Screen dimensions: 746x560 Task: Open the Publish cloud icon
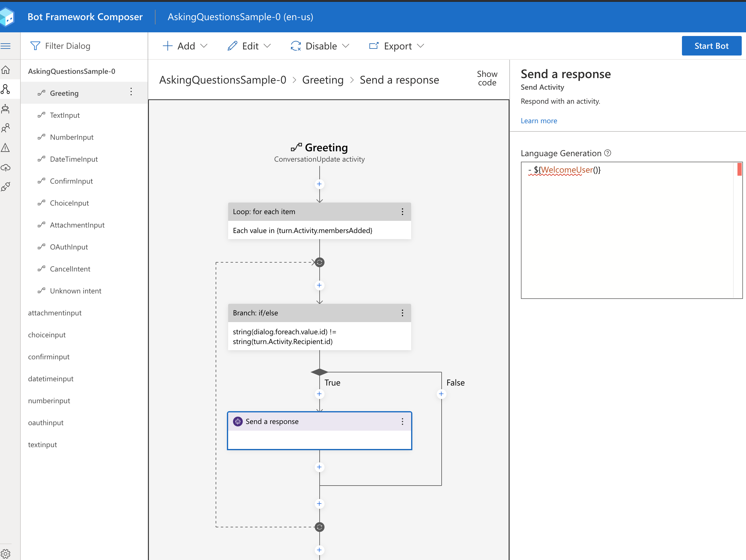[x=6, y=167]
